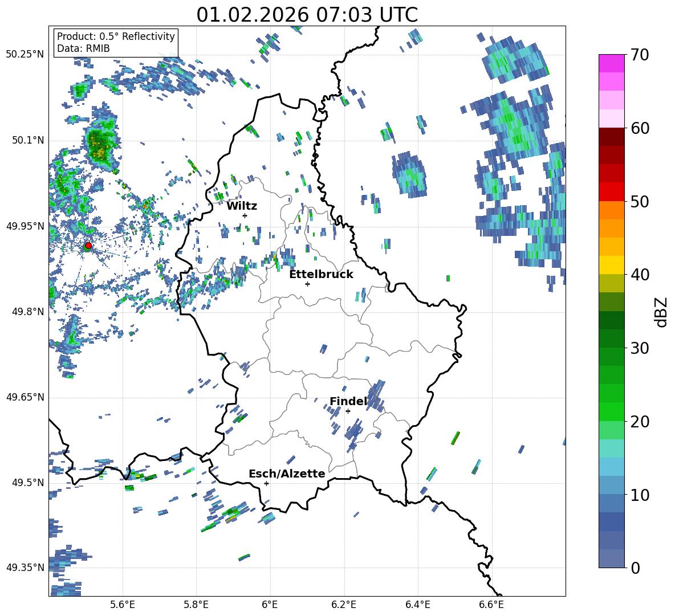Click the 30 tick on colorbar
The height and width of the screenshot is (616, 675).
[x=640, y=348]
